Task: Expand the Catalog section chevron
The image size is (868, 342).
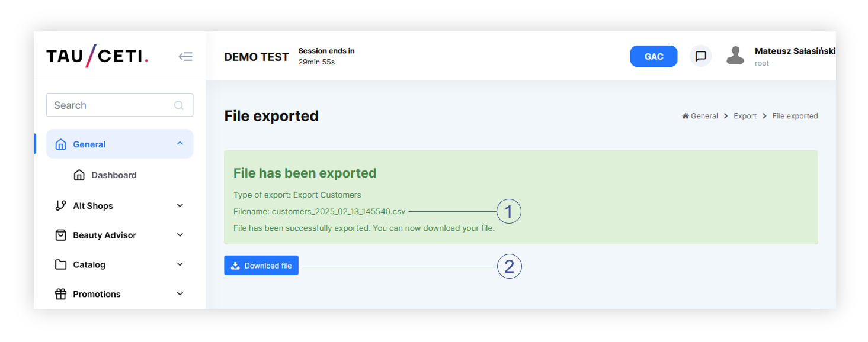Action: (x=180, y=264)
